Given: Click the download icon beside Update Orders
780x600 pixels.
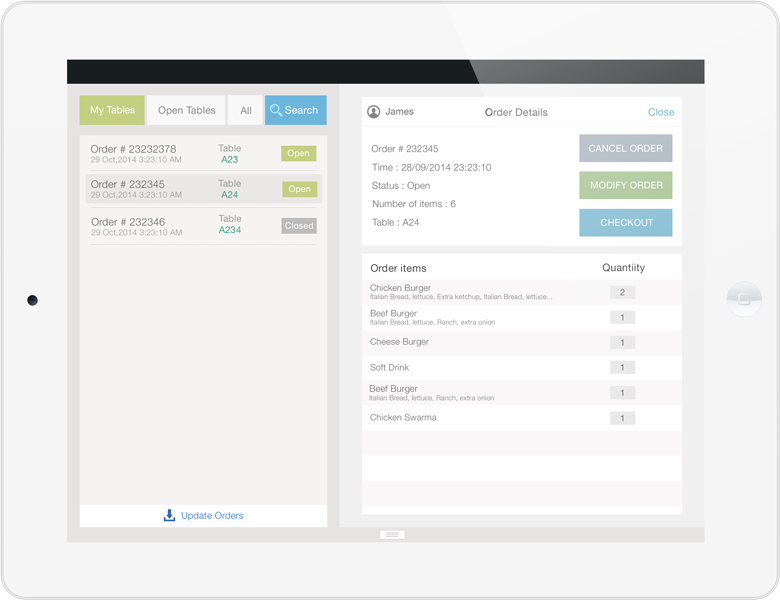Looking at the screenshot, I should 169,515.
